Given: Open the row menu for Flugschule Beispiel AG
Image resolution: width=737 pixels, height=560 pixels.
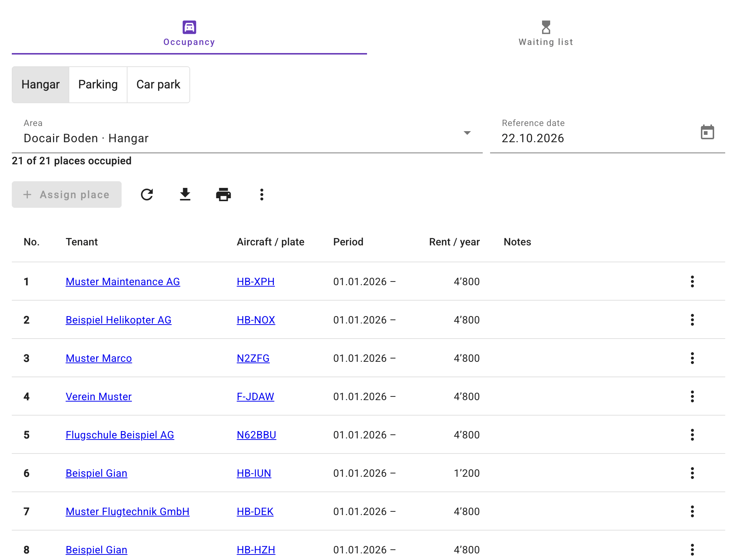Looking at the screenshot, I should [x=692, y=435].
